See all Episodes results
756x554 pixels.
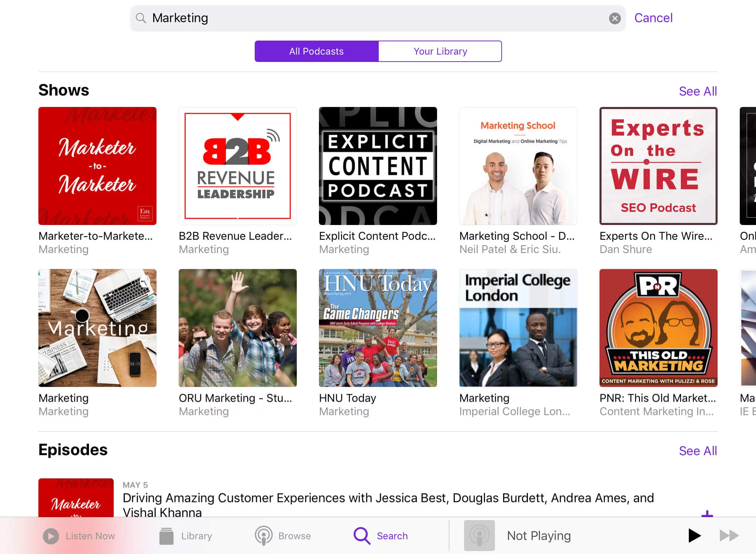698,451
